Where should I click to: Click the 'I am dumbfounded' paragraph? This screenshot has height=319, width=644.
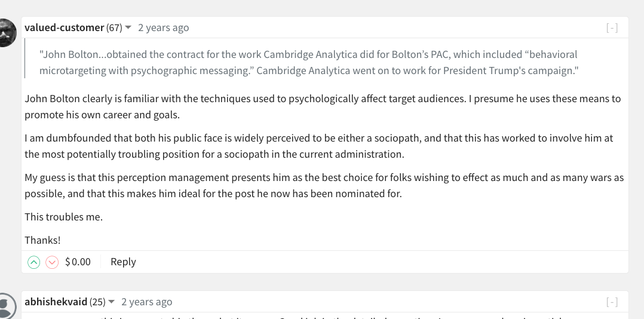pyautogui.click(x=319, y=146)
